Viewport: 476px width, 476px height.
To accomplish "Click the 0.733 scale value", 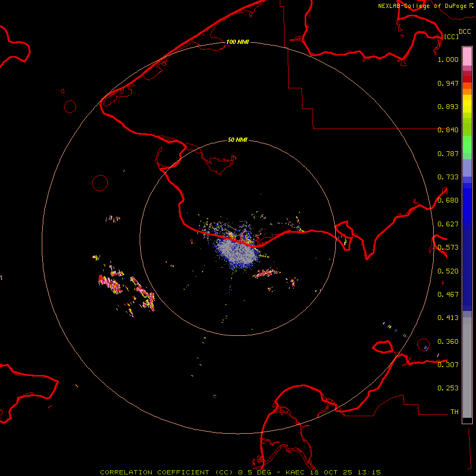I will 448,177.
